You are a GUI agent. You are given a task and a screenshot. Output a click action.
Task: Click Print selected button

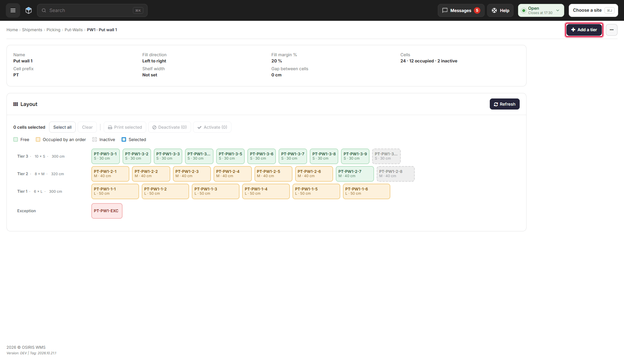click(x=125, y=127)
